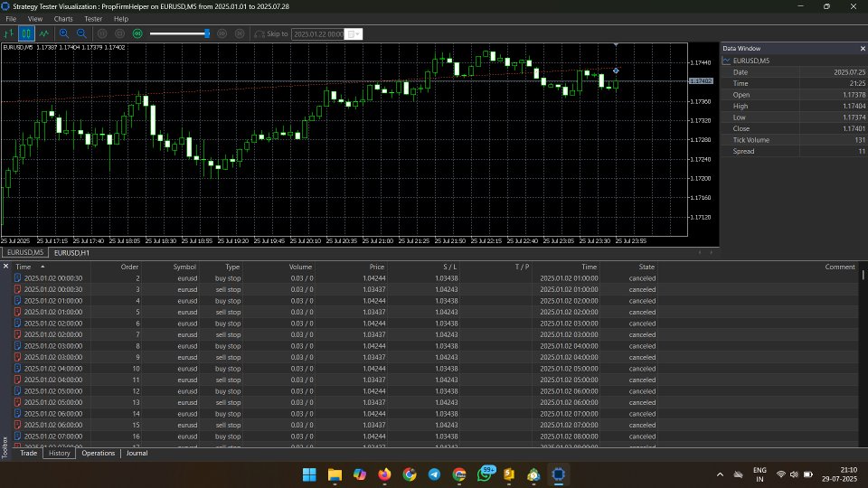Open the Journal tab in Toolbox

coord(137,453)
